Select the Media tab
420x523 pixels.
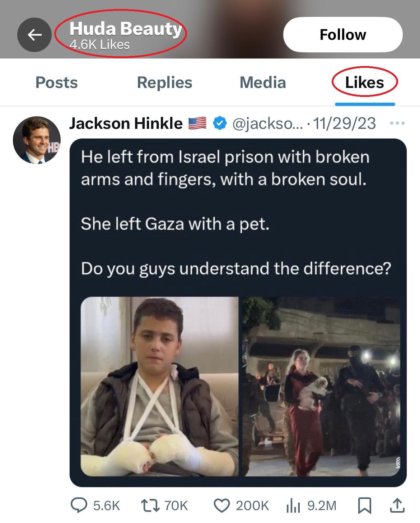point(262,83)
